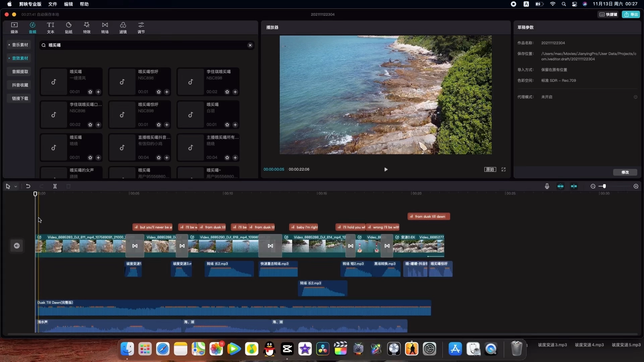
Task: Toggle timeline auto-snap alignment
Action: (x=574, y=186)
